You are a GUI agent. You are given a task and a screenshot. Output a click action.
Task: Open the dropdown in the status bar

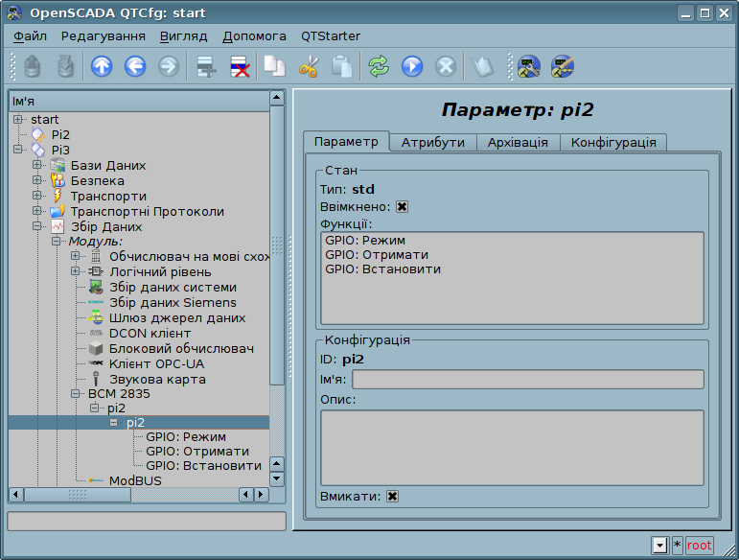658,546
